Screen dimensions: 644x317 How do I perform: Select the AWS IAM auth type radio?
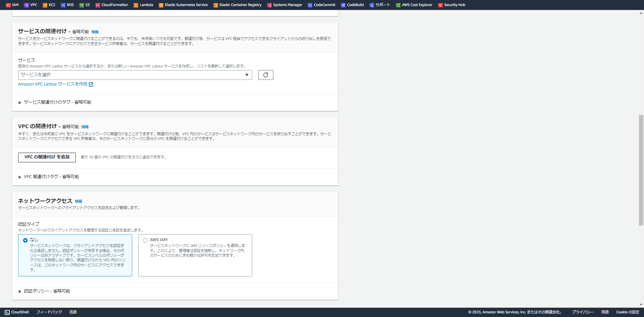[x=145, y=240]
